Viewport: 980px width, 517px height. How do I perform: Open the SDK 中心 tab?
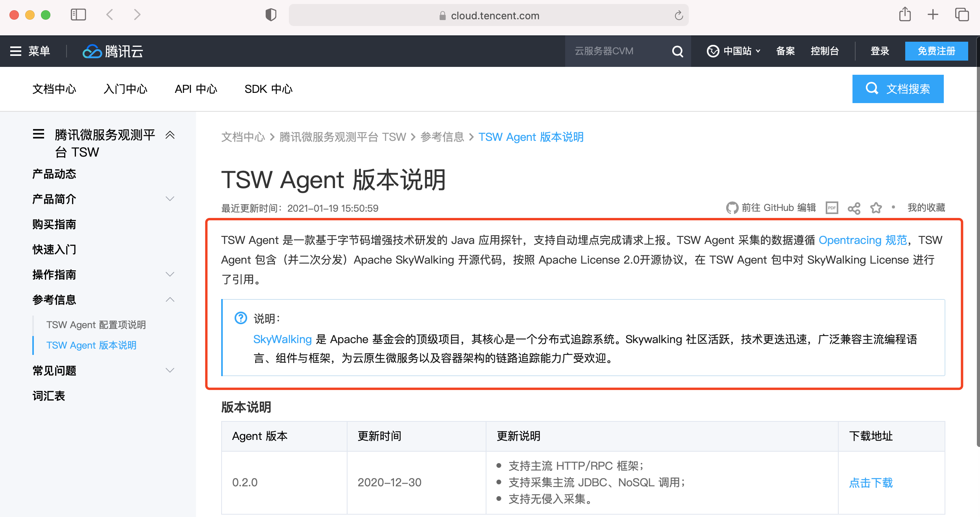268,89
